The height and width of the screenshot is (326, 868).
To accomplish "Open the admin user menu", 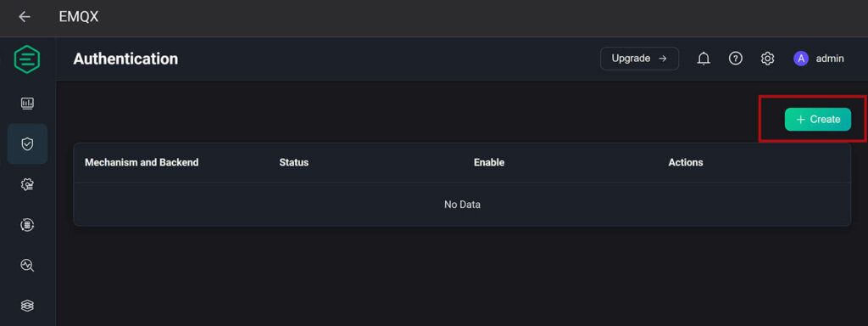I will click(x=830, y=59).
